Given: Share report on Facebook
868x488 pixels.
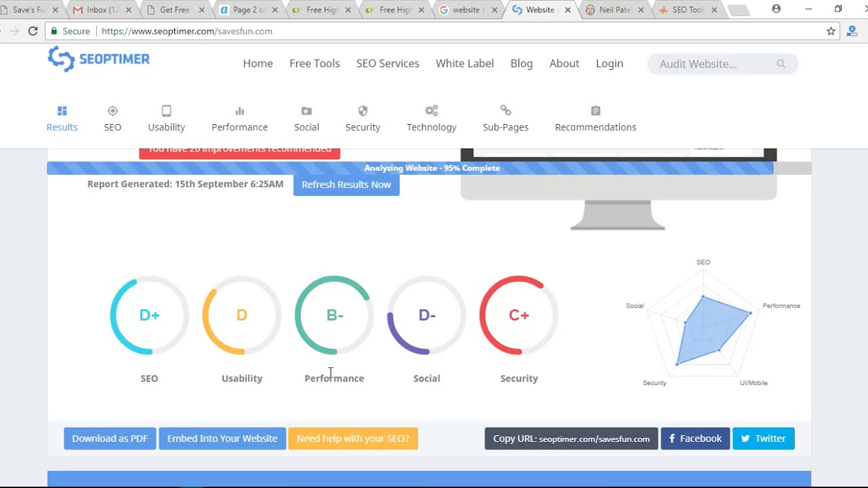Looking at the screenshot, I should click(x=695, y=439).
